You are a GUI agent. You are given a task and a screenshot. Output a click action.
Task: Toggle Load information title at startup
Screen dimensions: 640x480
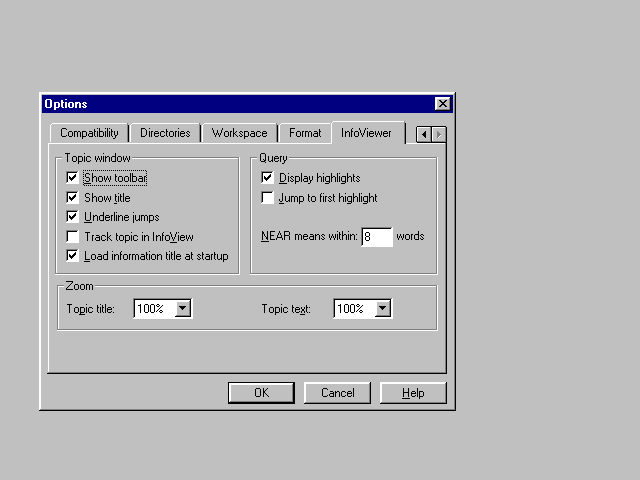(72, 256)
